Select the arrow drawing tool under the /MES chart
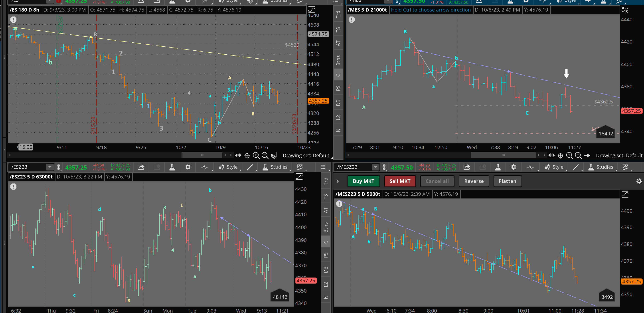 587,155
